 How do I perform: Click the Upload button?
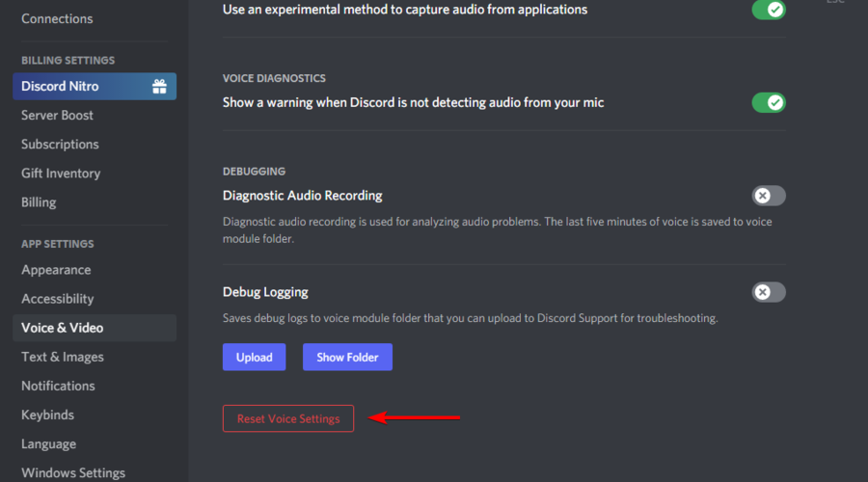pyautogui.click(x=254, y=357)
